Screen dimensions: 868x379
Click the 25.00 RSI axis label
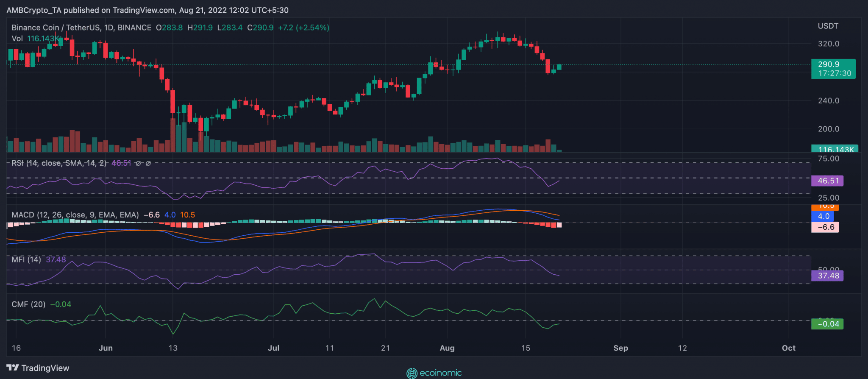click(x=829, y=198)
